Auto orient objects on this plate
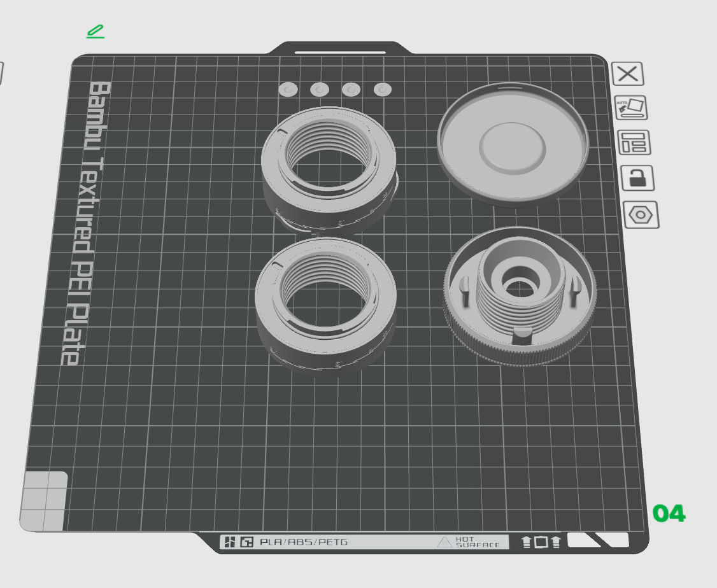Screen dimensions: 717x588 630,108
